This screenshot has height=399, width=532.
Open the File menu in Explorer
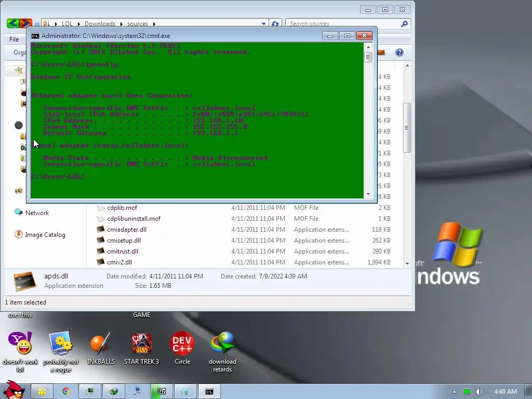pos(14,39)
